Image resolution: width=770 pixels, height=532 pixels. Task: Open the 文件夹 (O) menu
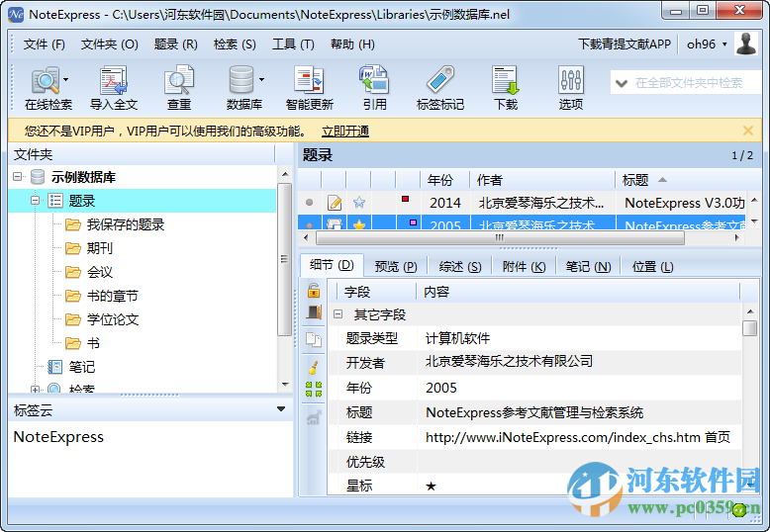pyautogui.click(x=110, y=44)
